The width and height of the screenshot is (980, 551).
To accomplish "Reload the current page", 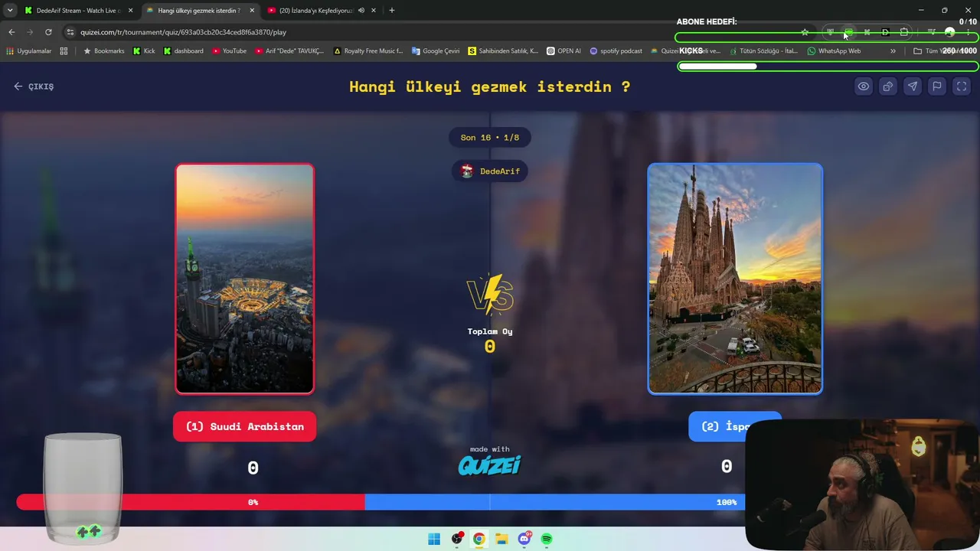I will (x=48, y=32).
